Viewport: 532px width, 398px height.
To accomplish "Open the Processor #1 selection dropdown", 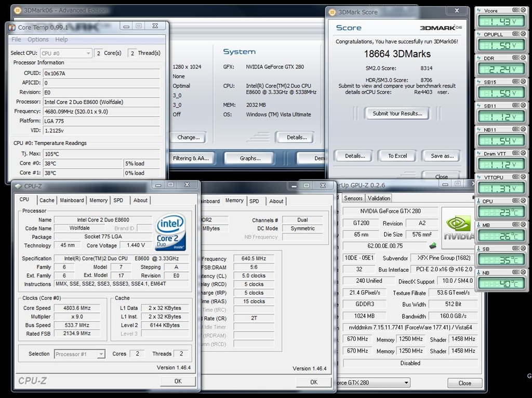I will (x=101, y=354).
